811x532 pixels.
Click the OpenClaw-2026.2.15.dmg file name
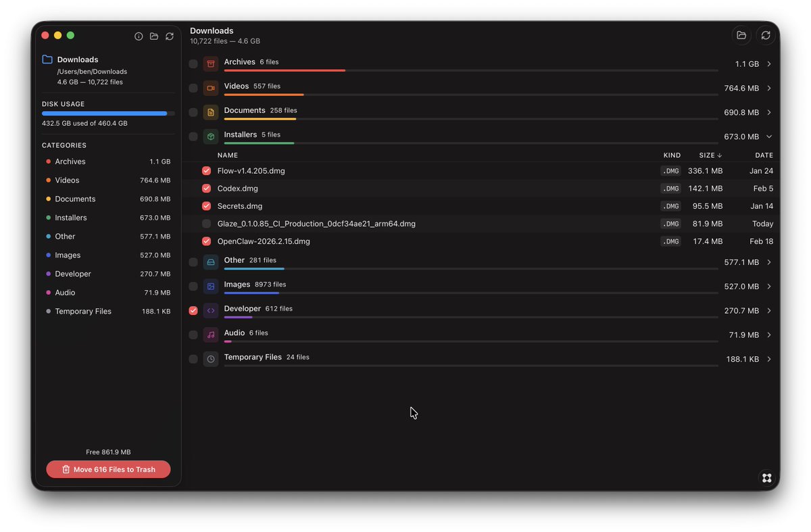coord(264,241)
